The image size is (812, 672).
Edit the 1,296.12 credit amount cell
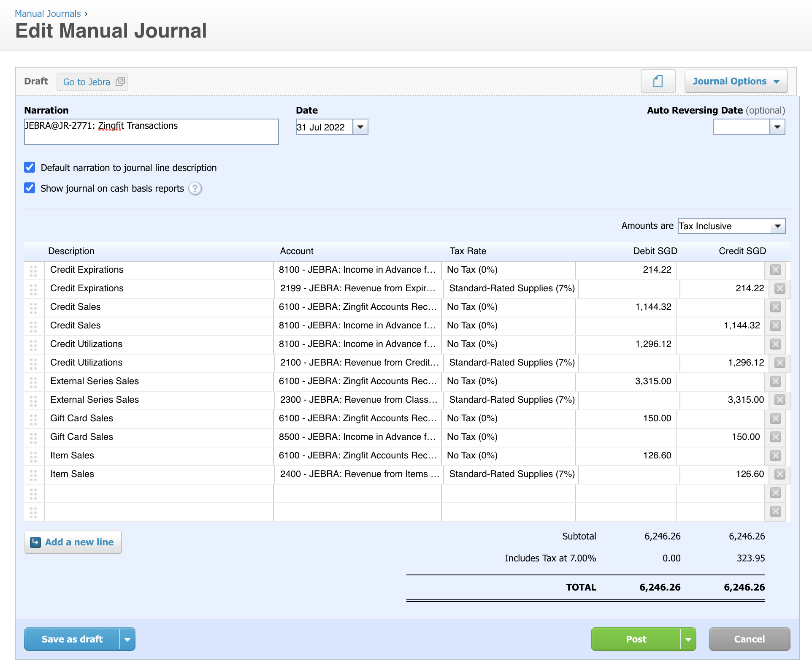pos(724,363)
